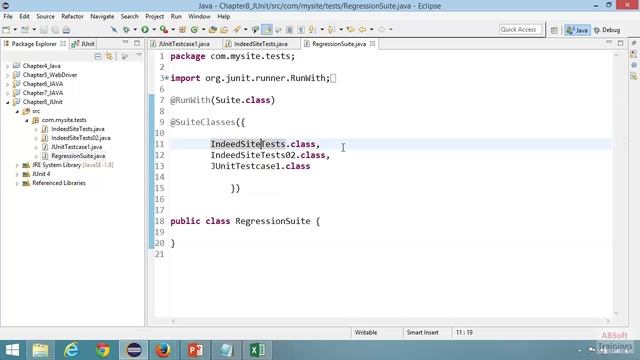Open Package Explorer View Menu triangle
640x360 pixels.
139,55
